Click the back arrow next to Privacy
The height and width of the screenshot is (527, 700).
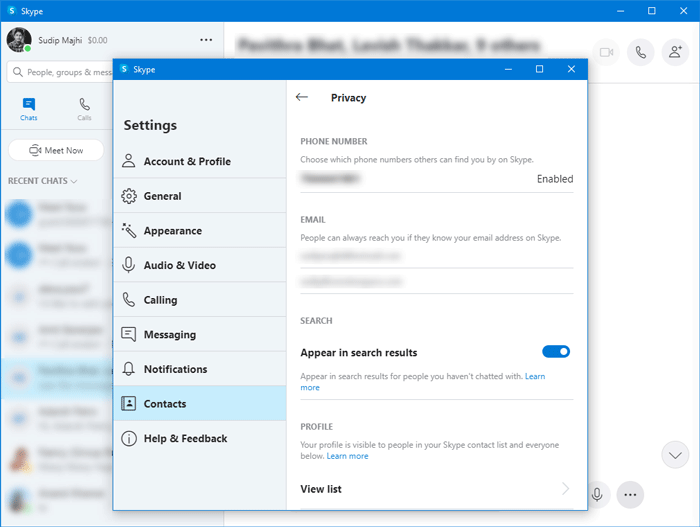click(x=302, y=97)
